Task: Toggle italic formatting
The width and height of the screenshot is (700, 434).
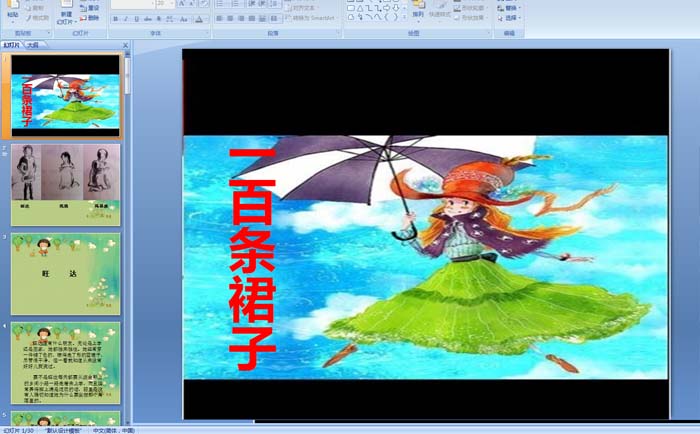Action: 126,19
